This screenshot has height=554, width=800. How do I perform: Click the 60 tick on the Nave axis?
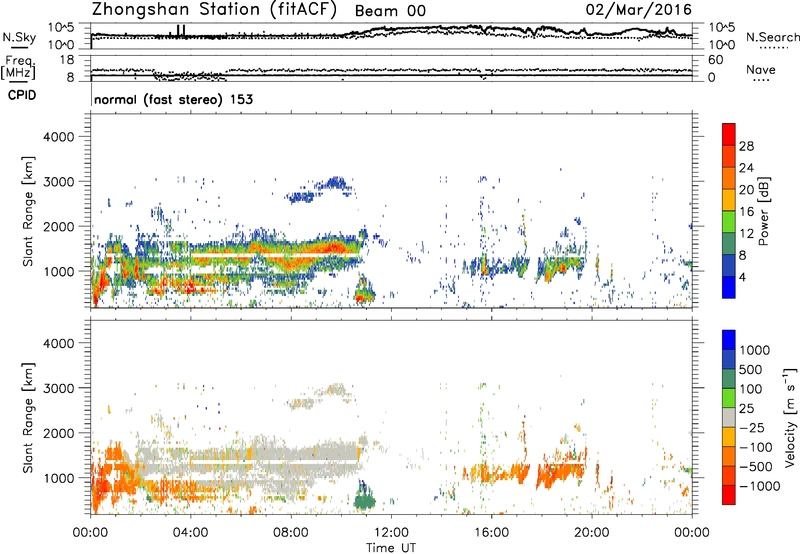(715, 60)
